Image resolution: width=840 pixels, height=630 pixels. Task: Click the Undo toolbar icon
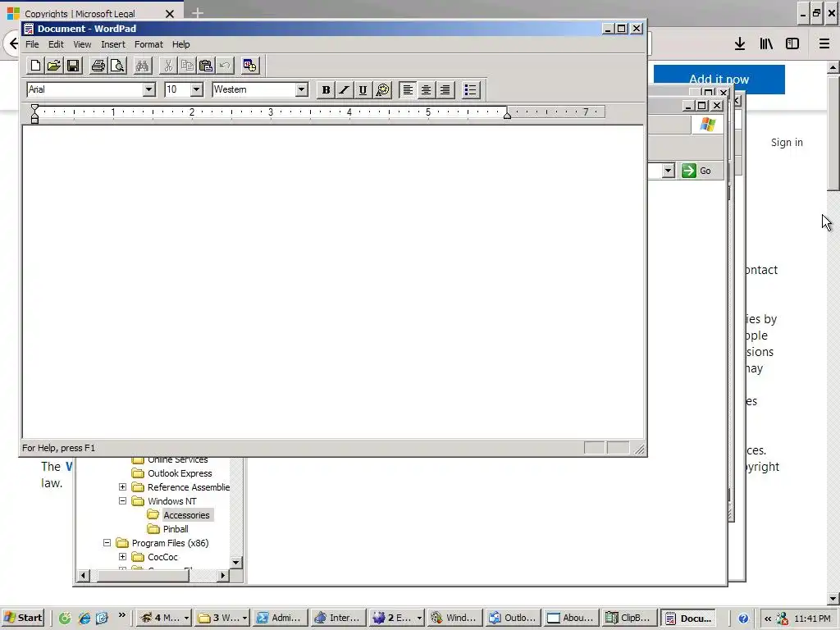click(x=225, y=66)
